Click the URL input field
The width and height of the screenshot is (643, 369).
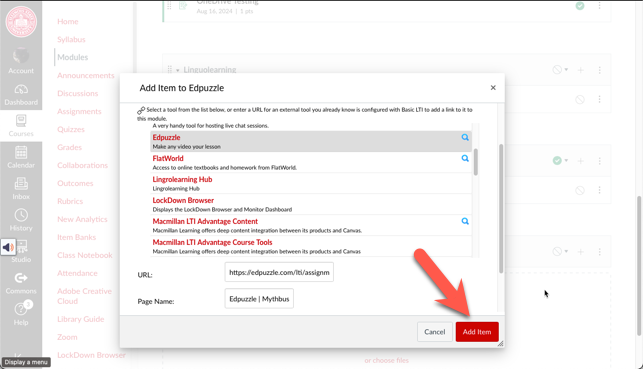279,272
